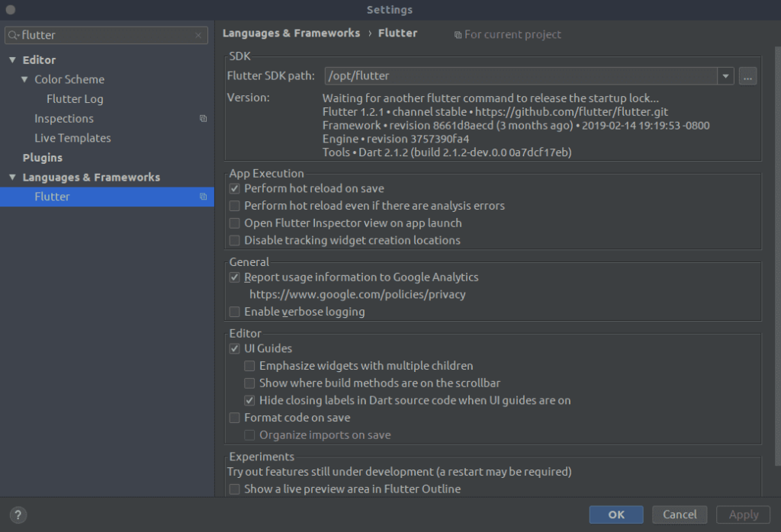Click the magnifier icon in the settings search box
Viewport: 781px width, 532px height.
(x=14, y=35)
